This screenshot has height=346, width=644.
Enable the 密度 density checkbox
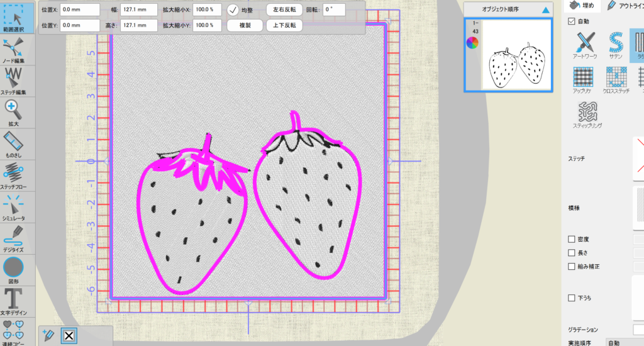(571, 239)
